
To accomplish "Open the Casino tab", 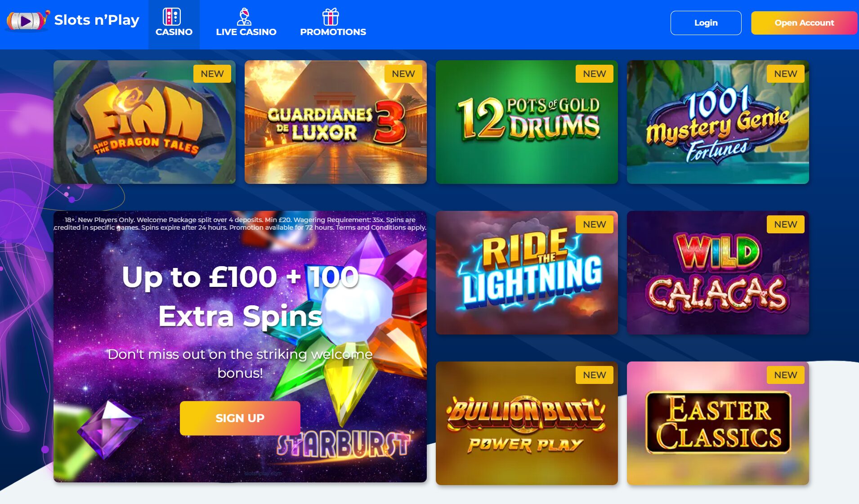I will tap(174, 24).
